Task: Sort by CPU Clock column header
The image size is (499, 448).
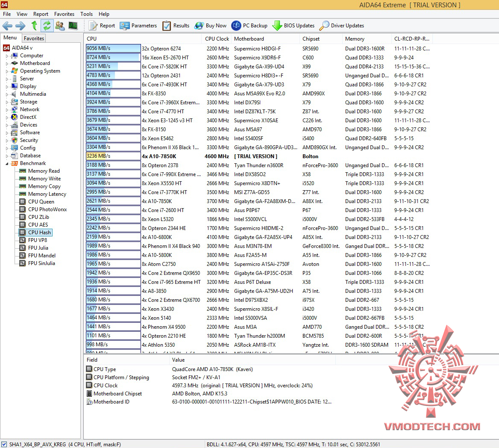Action: (x=217, y=39)
